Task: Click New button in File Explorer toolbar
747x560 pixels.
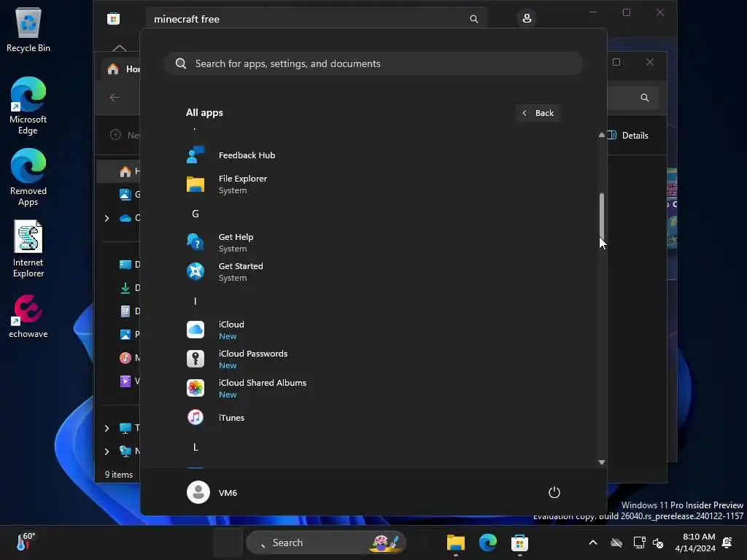Action: pyautogui.click(x=125, y=135)
